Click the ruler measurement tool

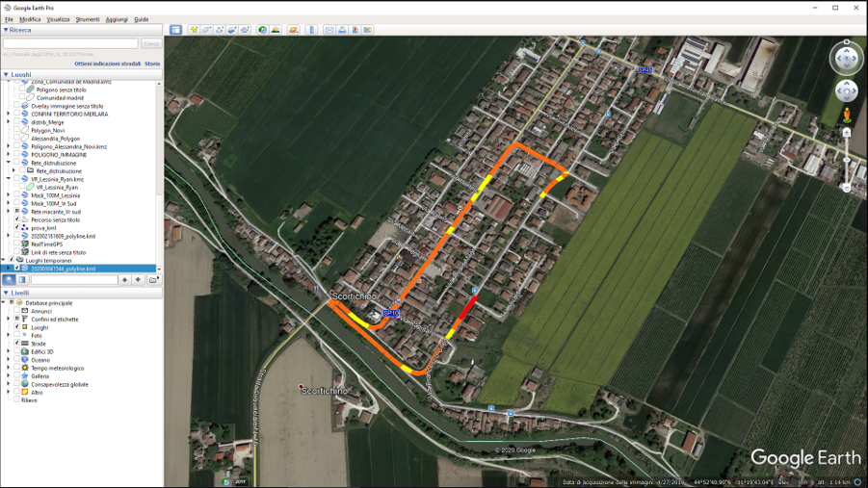click(x=311, y=30)
